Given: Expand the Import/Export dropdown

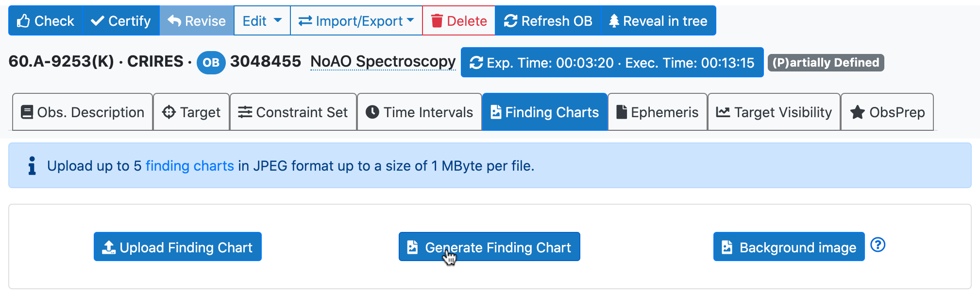Looking at the screenshot, I should click(x=356, y=21).
